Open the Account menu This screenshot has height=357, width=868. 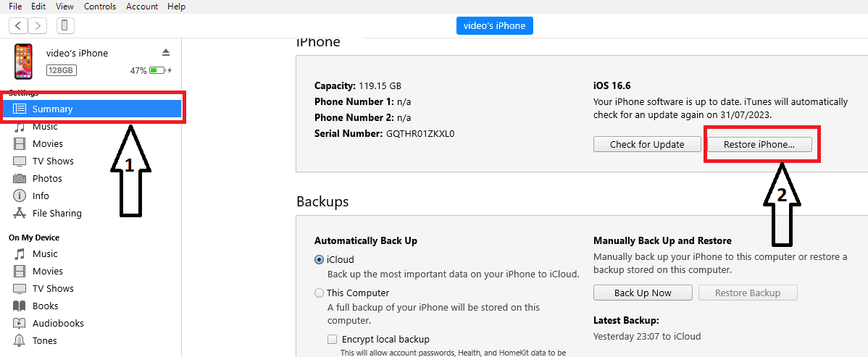pos(142,7)
